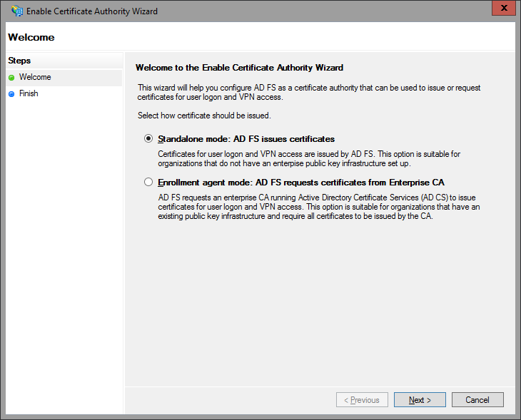Click the blue dot beside the Finish step
Screen dimensions: 521x420
point(11,94)
